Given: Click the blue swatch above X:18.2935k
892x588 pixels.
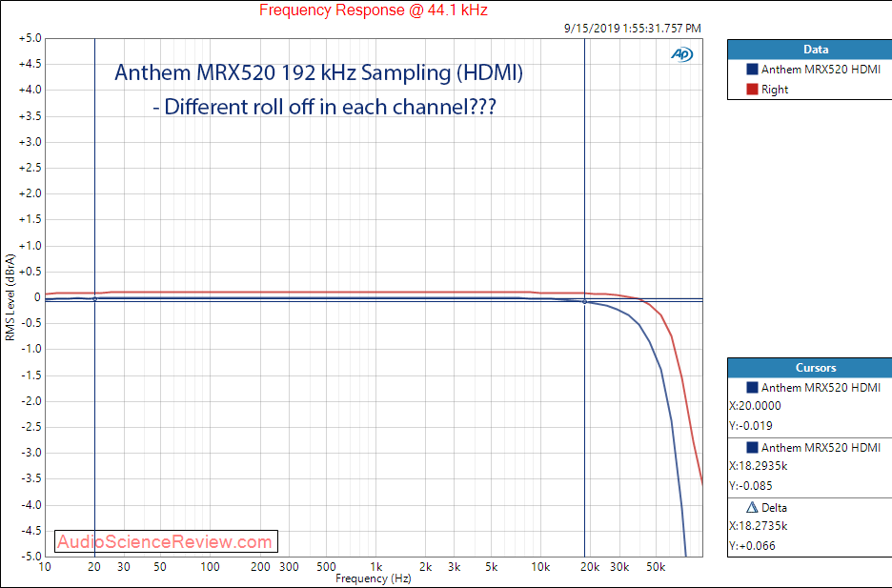Looking at the screenshot, I should pyautogui.click(x=752, y=448).
